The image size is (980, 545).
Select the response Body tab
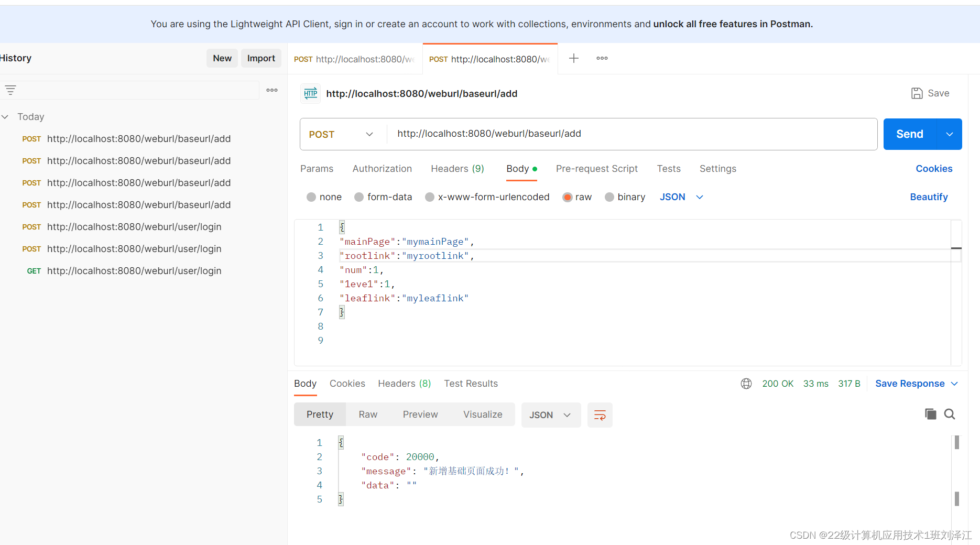pyautogui.click(x=305, y=384)
